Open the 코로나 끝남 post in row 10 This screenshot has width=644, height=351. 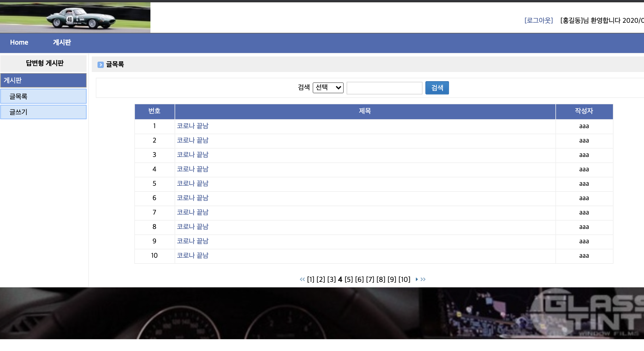tap(192, 256)
